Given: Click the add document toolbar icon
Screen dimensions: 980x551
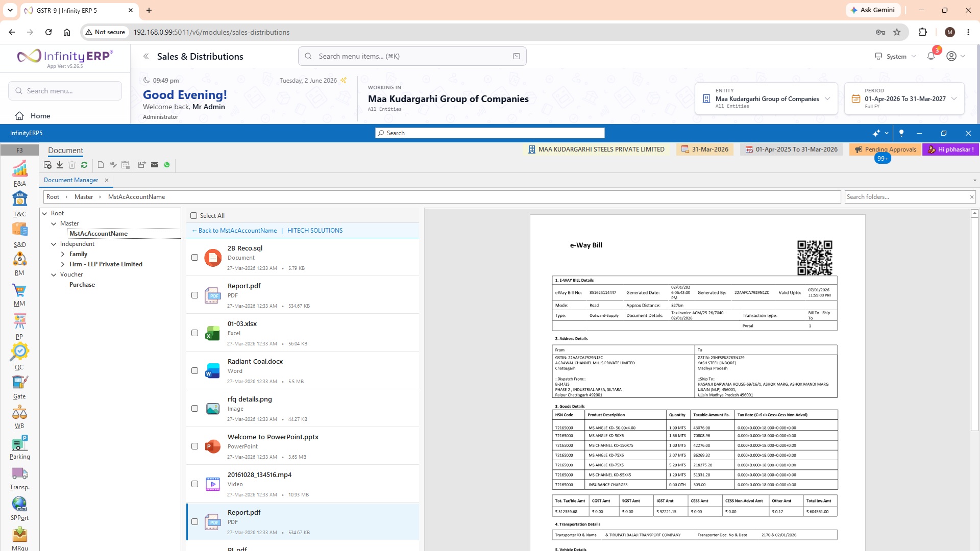Looking at the screenshot, I should click(47, 165).
